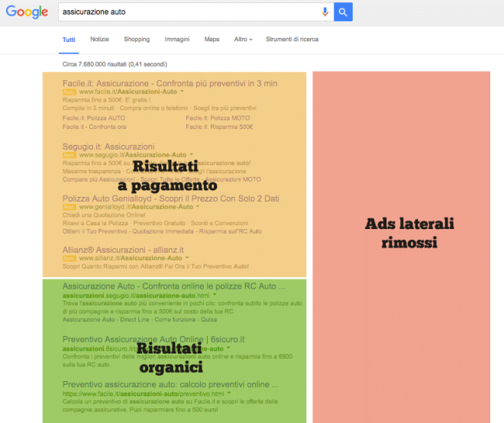The image size is (504, 423).
Task: Open sitelink Facile.it: Polizza MOTO
Action: point(218,118)
